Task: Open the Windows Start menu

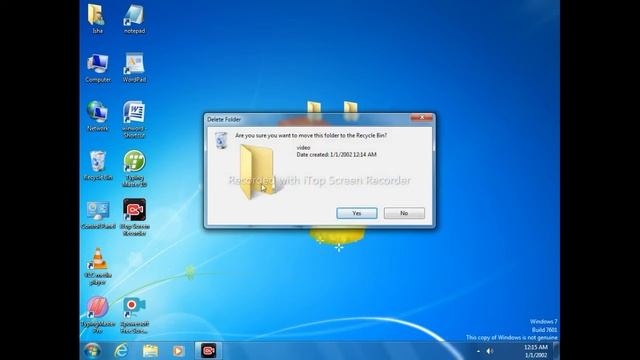Action: (92, 351)
